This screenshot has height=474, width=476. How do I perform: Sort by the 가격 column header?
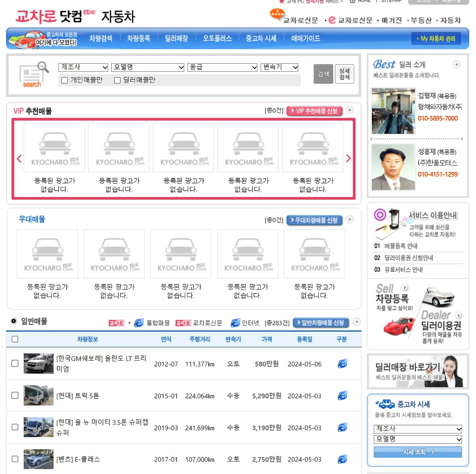pyautogui.click(x=267, y=339)
